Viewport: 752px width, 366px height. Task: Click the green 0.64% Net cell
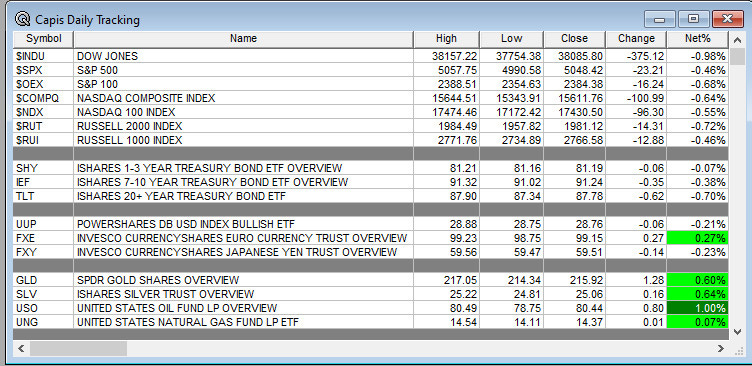tap(697, 294)
